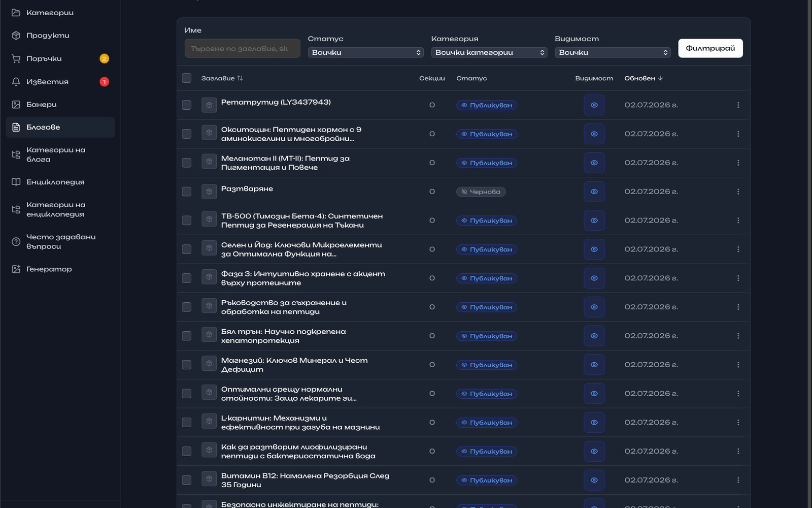
Task: Click the Име search input field
Action: tap(243, 49)
